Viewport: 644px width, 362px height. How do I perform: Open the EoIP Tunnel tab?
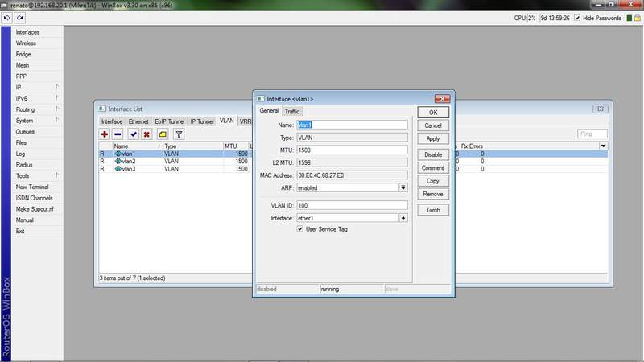coord(170,121)
